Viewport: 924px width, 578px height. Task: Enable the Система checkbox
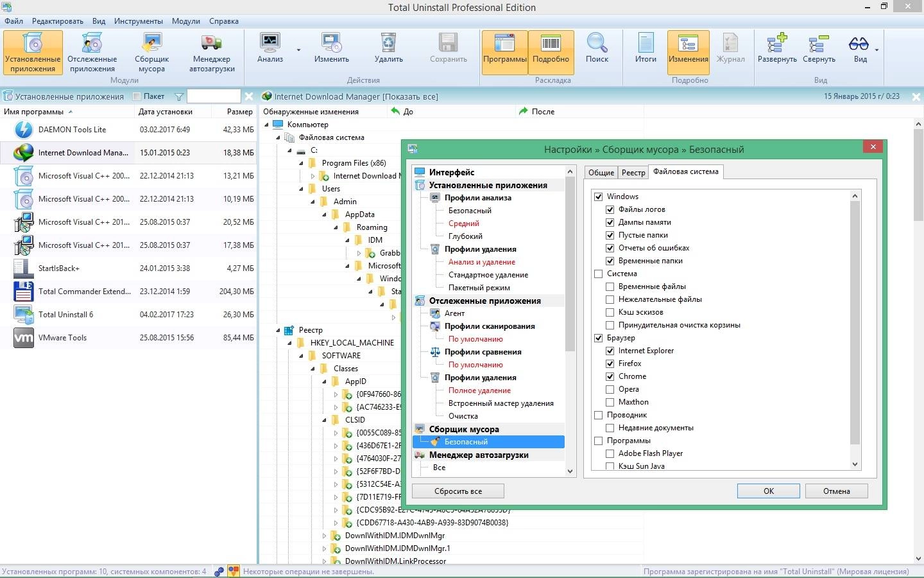(x=599, y=274)
